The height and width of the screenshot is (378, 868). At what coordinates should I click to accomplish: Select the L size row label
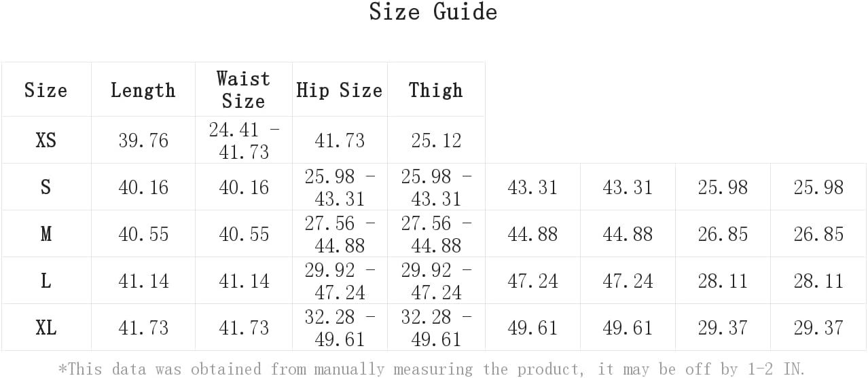[x=46, y=281]
